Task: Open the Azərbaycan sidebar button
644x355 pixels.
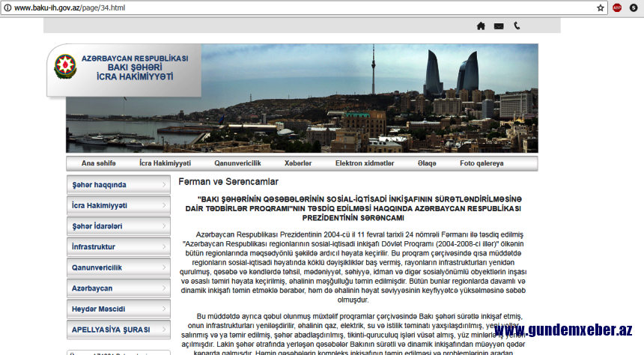Action: pyautogui.click(x=119, y=288)
